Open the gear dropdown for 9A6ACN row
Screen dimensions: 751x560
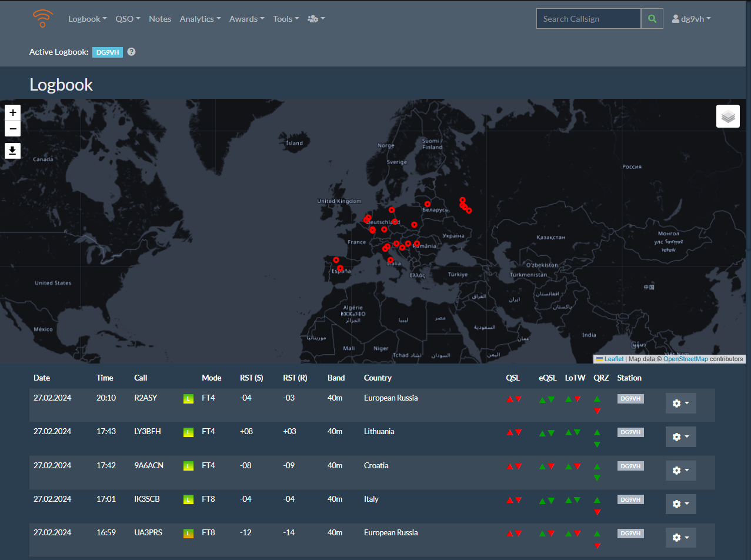click(681, 470)
